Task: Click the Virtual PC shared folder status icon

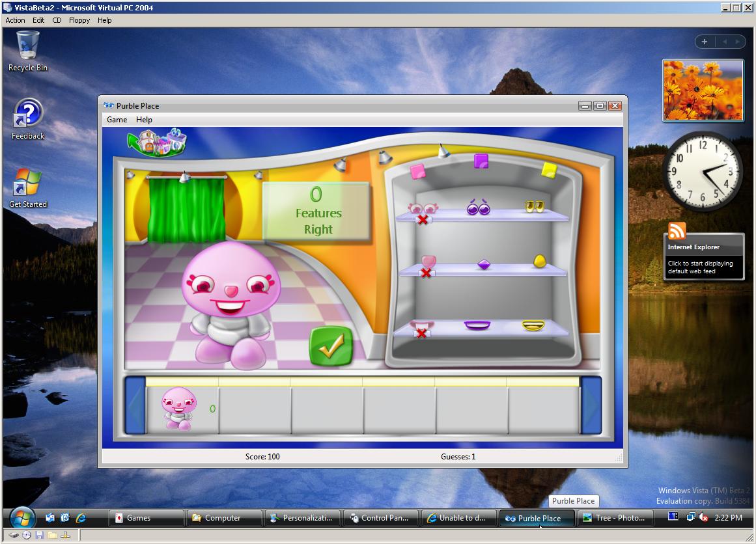Action: [x=53, y=535]
